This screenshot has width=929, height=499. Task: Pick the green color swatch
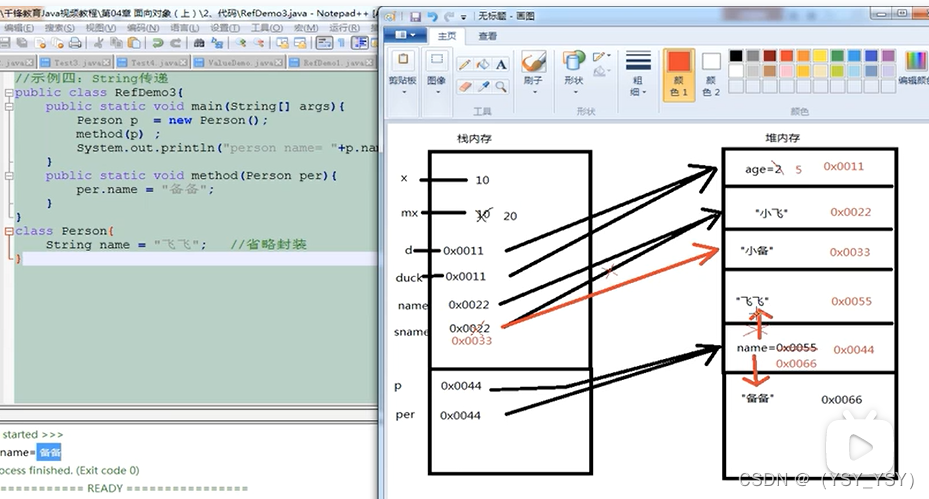coord(837,56)
